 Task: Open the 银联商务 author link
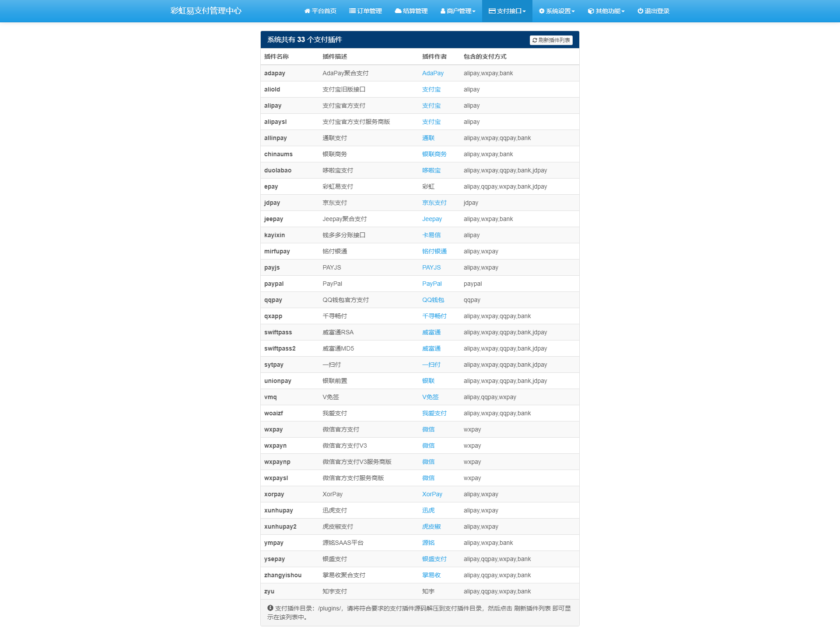pos(434,154)
